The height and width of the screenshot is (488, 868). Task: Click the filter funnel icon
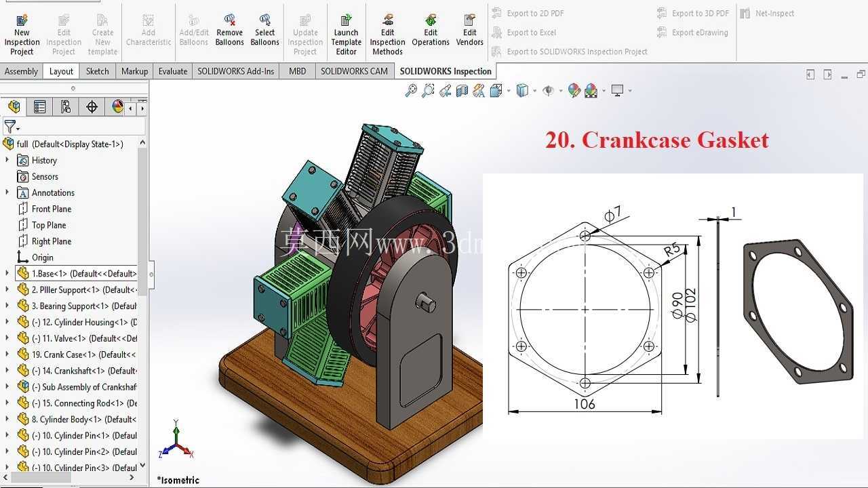(10, 127)
